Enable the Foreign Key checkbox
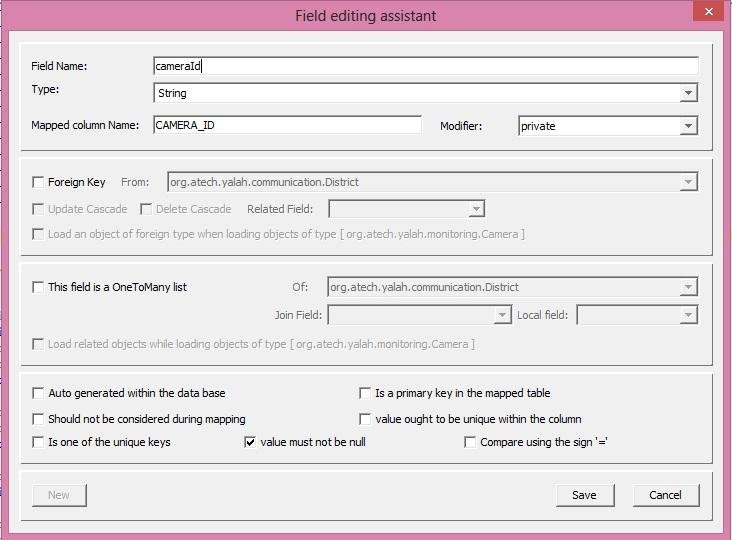 click(39, 182)
